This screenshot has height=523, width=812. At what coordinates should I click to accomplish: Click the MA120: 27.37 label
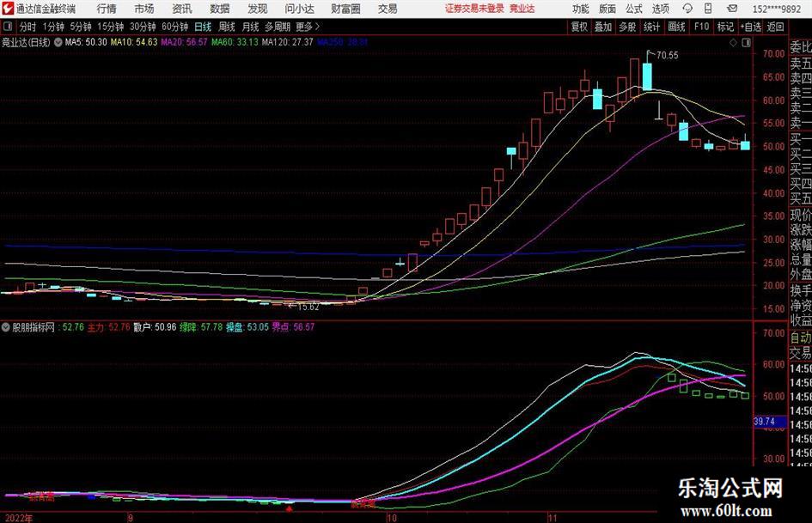(287, 42)
